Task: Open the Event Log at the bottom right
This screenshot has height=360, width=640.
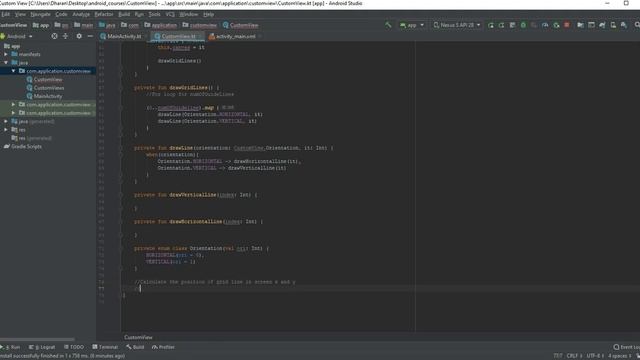Action: tap(627, 347)
